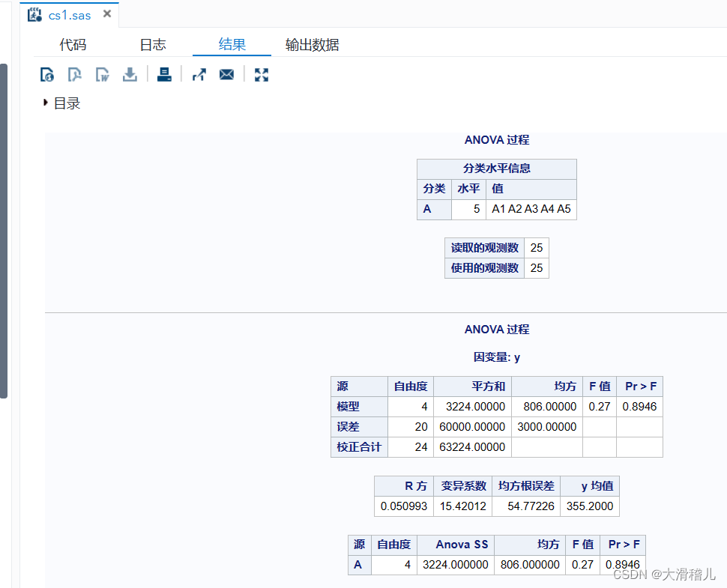Close the cs1.sas tab
Image resolution: width=727 pixels, height=588 pixels.
pos(106,13)
